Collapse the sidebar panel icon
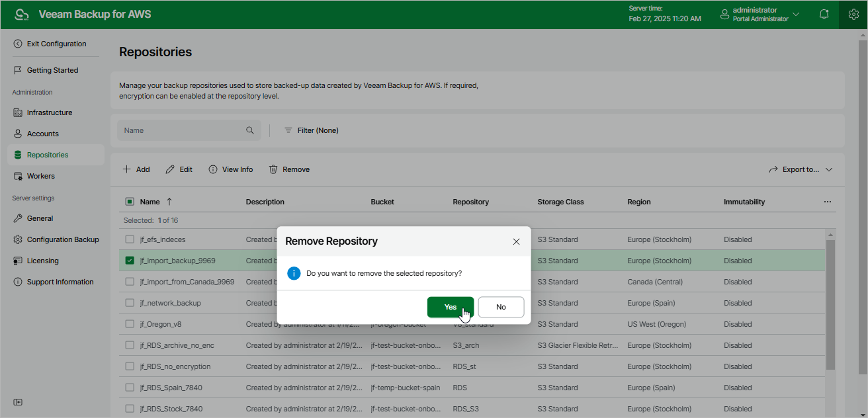Image resolution: width=868 pixels, height=418 pixels. (18, 402)
